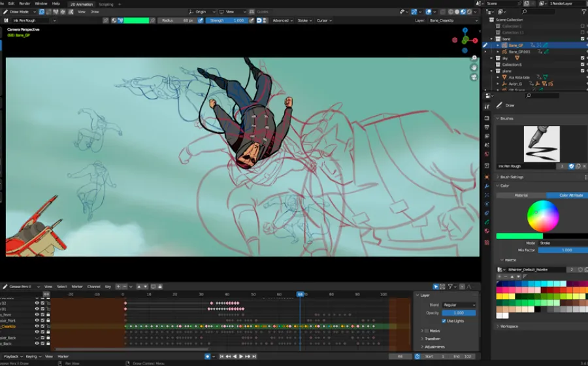
Task: Click the Bane_GP grease pencil object icon
Action: point(504,45)
